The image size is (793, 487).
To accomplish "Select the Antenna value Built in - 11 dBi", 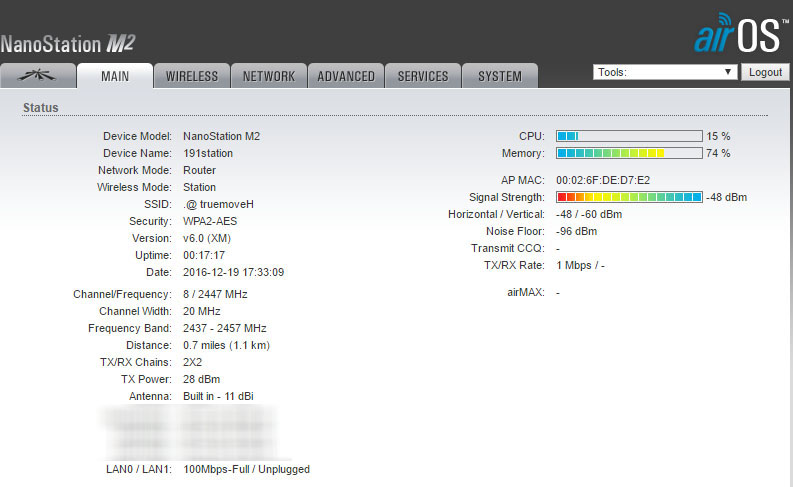I will [218, 396].
